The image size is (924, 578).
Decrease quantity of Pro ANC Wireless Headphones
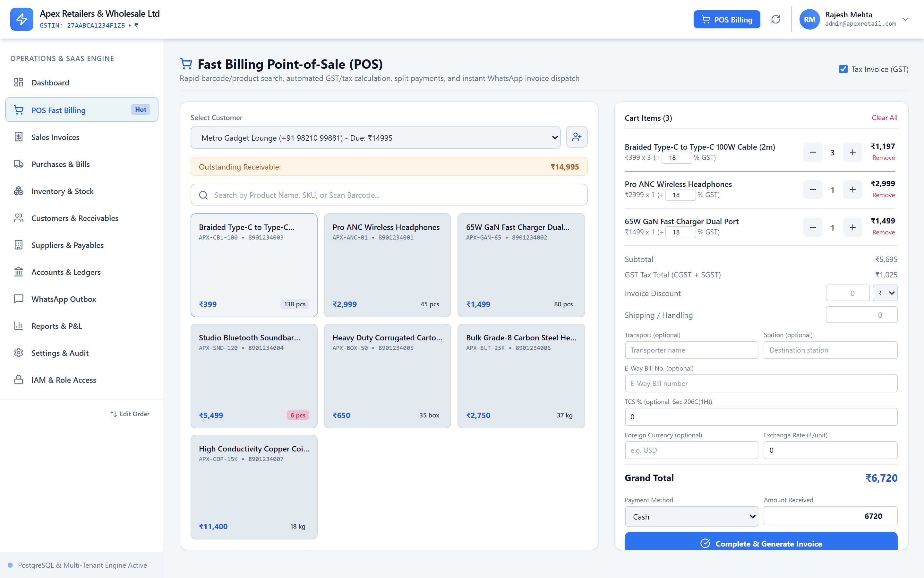[x=813, y=189]
